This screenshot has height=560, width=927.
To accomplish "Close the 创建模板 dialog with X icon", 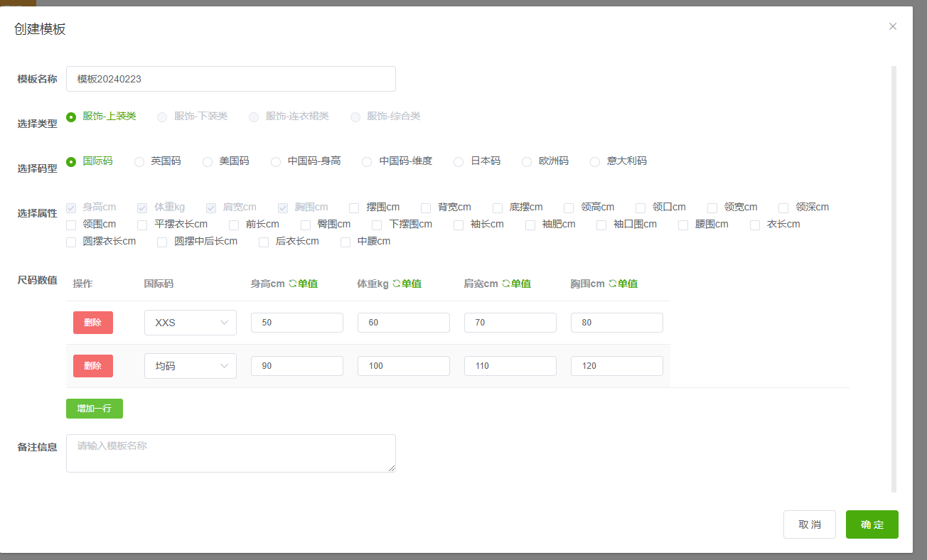I will click(893, 26).
